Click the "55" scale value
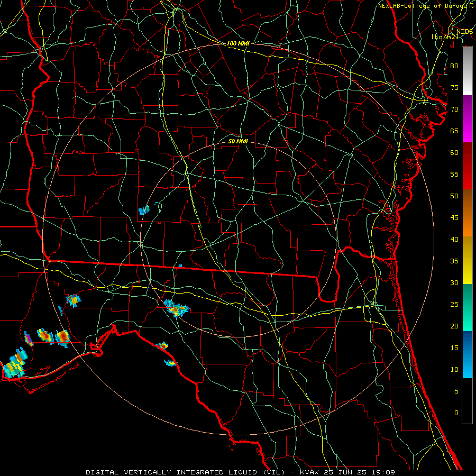The image size is (476, 476). 454,174
